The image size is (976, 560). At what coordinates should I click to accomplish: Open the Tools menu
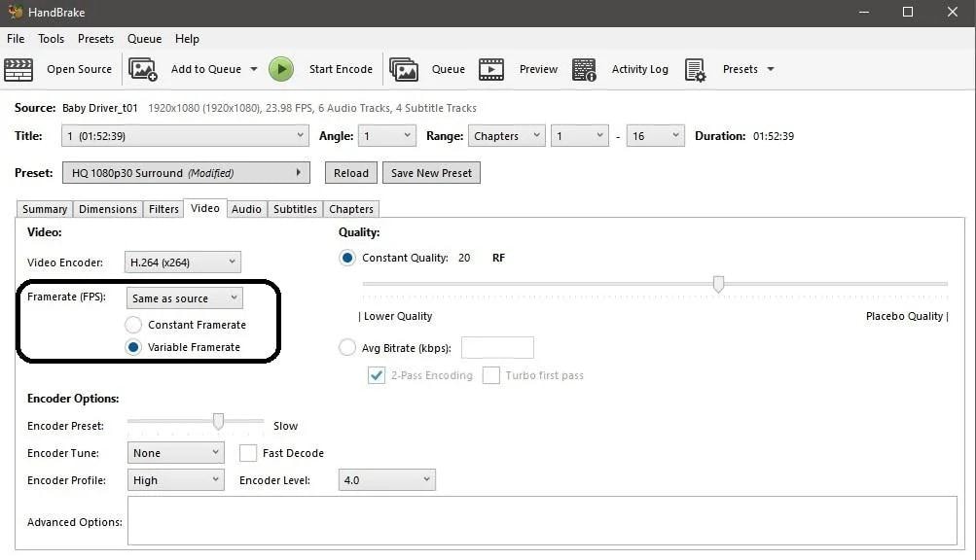(51, 39)
